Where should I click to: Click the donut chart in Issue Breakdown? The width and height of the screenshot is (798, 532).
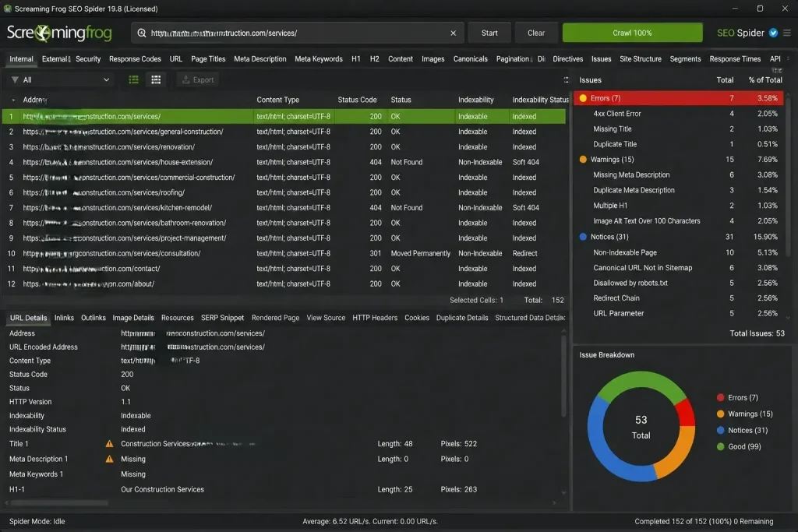pos(641,426)
